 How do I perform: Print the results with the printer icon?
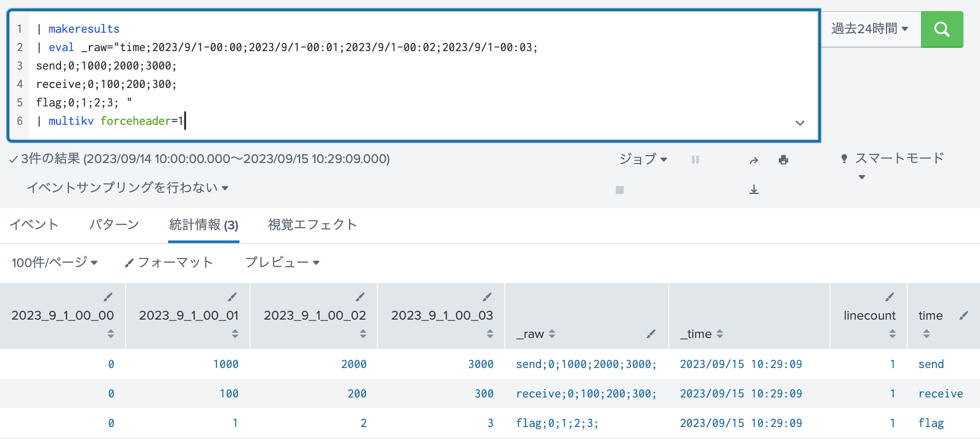point(783,160)
